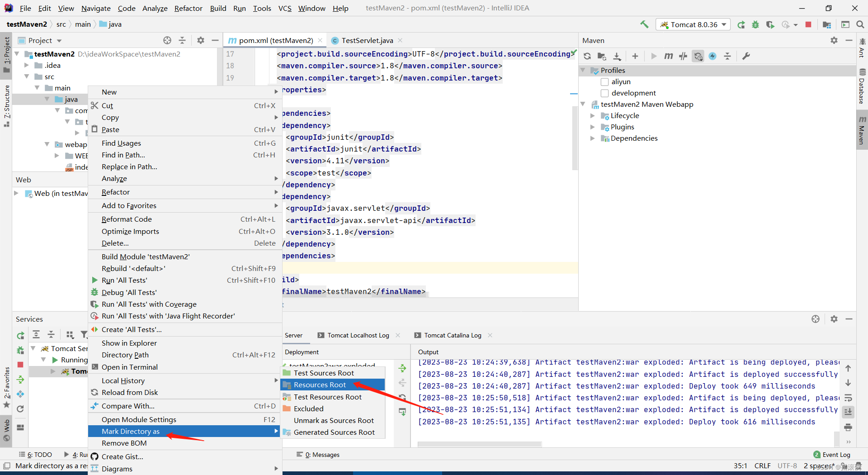868x475 pixels.
Task: Collapse the src folder in Project tree
Action: (27, 76)
